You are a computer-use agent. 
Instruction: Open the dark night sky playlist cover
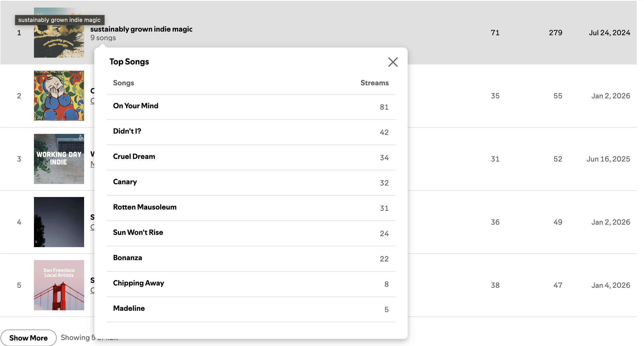[59, 222]
